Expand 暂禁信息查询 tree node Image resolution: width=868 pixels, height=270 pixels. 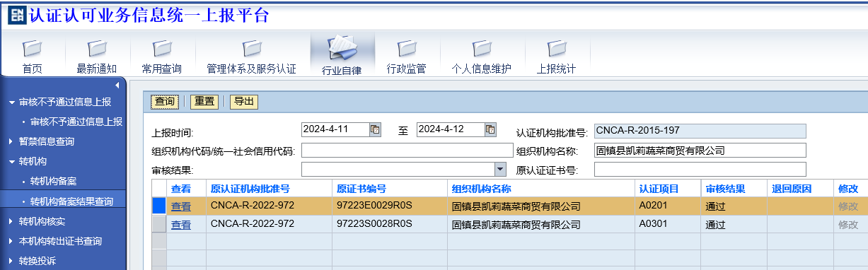(x=11, y=141)
